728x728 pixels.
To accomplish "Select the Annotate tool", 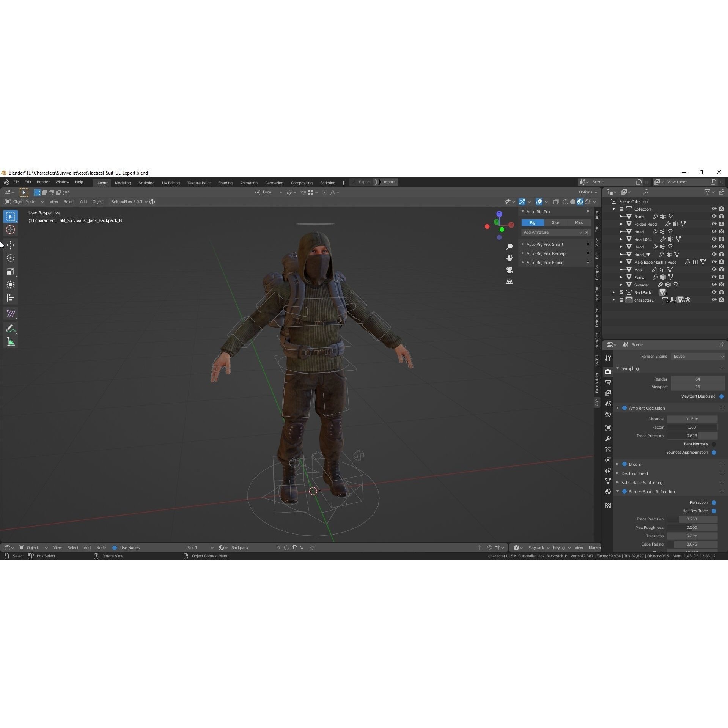I will [11, 329].
